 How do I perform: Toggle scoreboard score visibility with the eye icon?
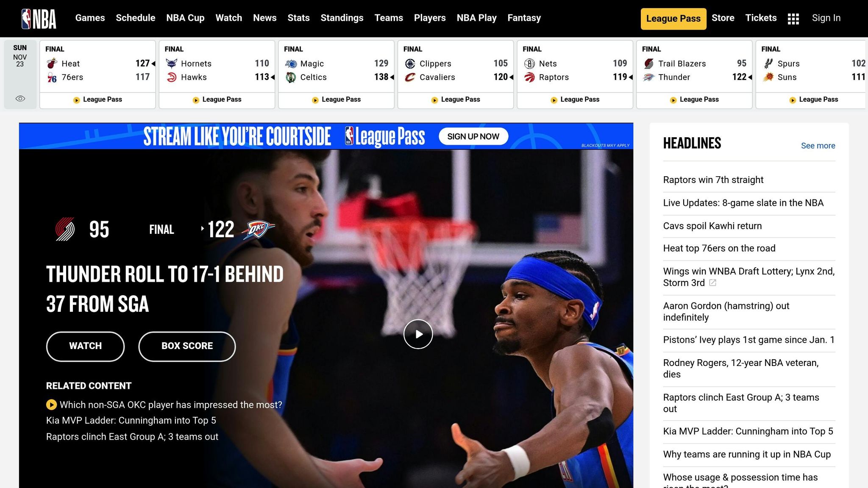coord(19,98)
